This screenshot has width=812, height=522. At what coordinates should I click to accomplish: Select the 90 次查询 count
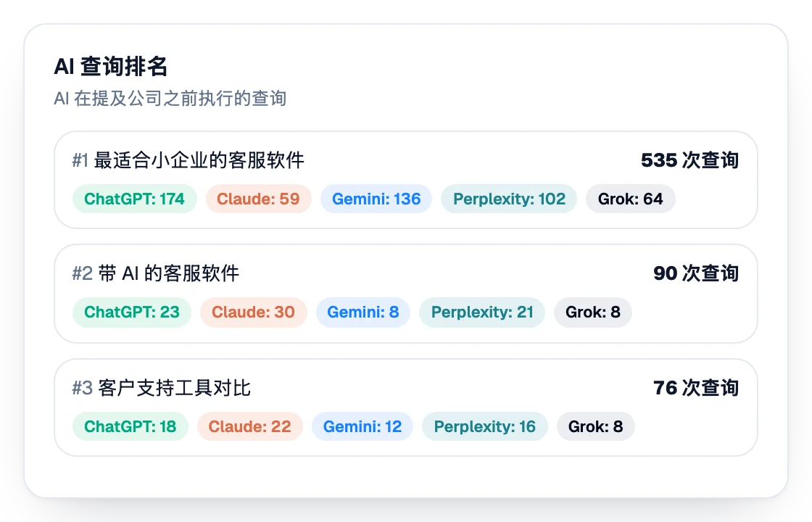[696, 273]
